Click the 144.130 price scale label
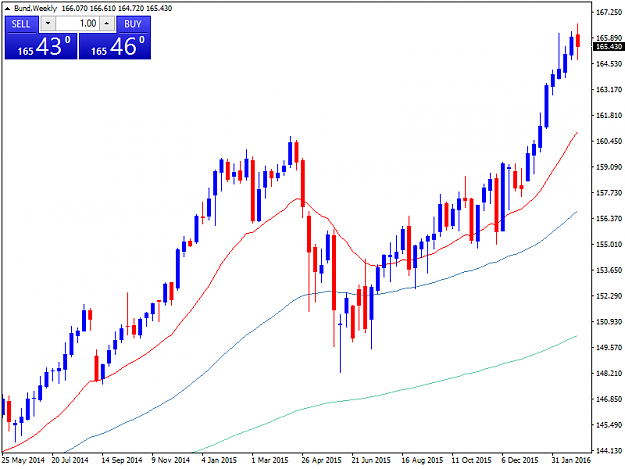 pos(609,451)
